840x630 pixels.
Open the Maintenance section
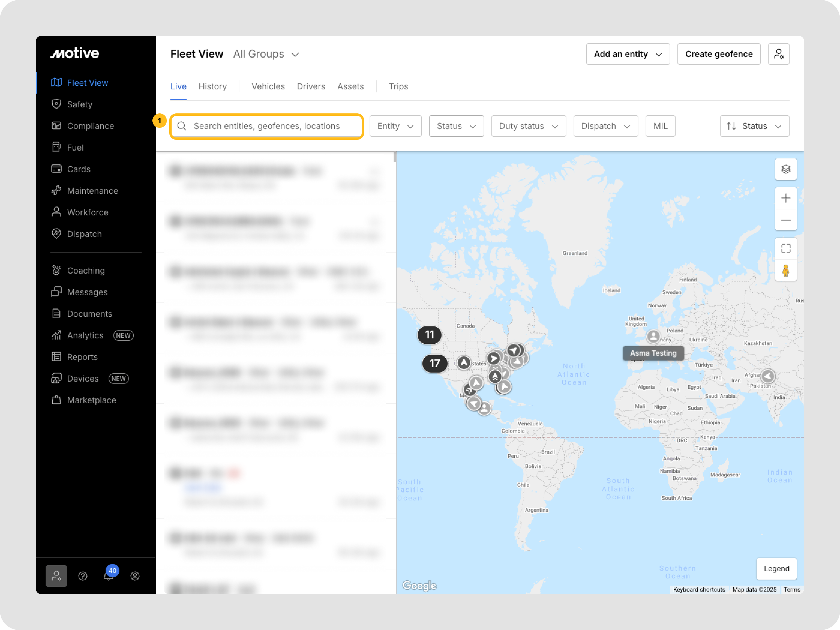coord(93,190)
